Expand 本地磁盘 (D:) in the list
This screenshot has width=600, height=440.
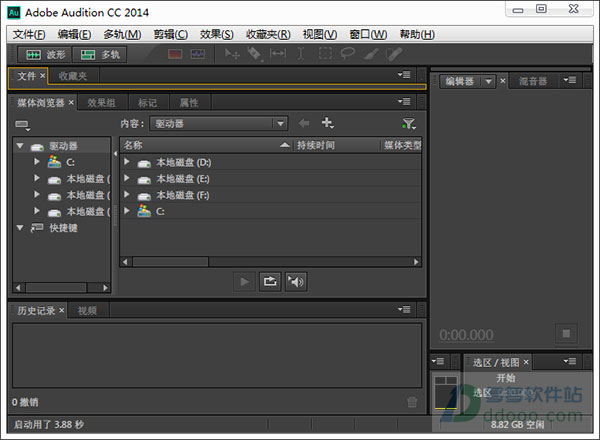pos(127,161)
